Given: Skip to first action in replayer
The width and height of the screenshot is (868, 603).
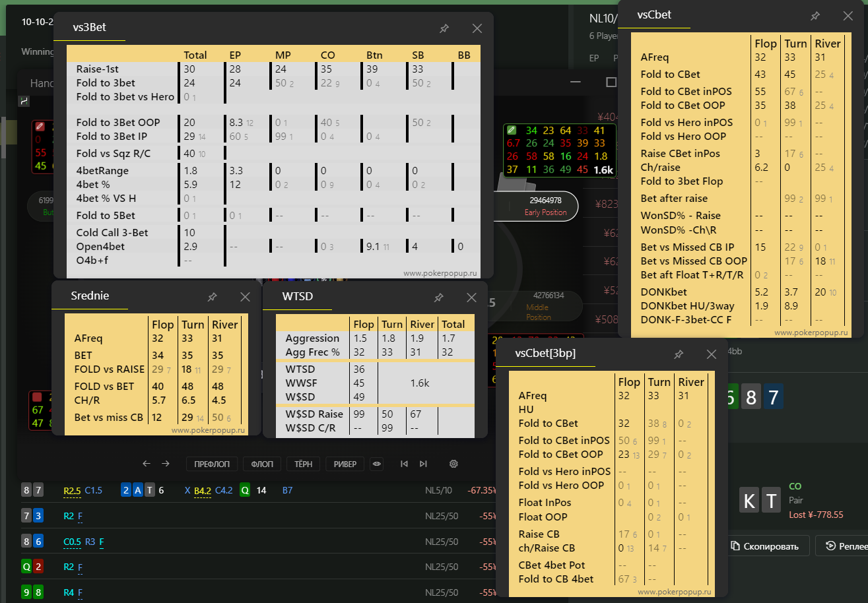Looking at the screenshot, I should tap(404, 464).
